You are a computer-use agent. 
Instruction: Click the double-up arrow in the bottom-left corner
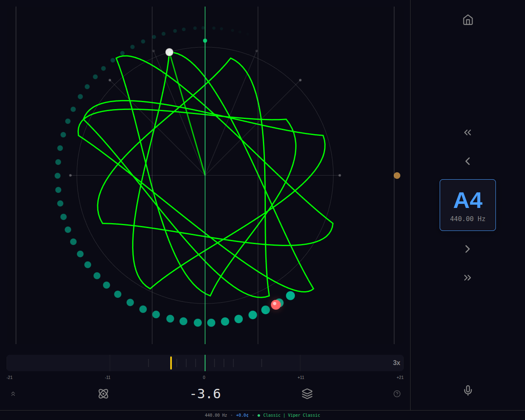[x=13, y=393]
